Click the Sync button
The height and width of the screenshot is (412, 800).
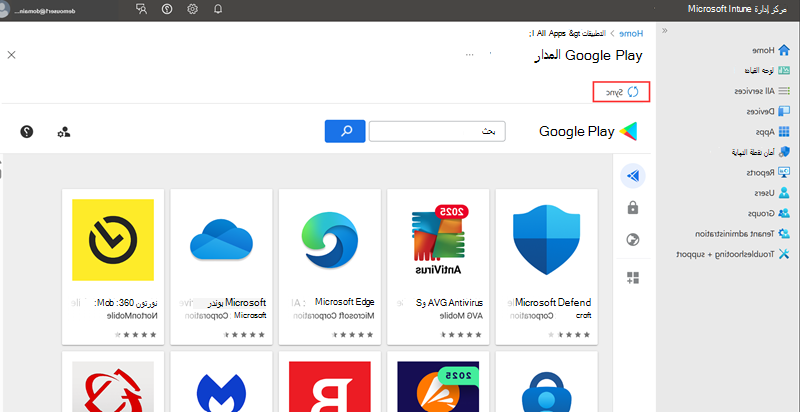621,92
